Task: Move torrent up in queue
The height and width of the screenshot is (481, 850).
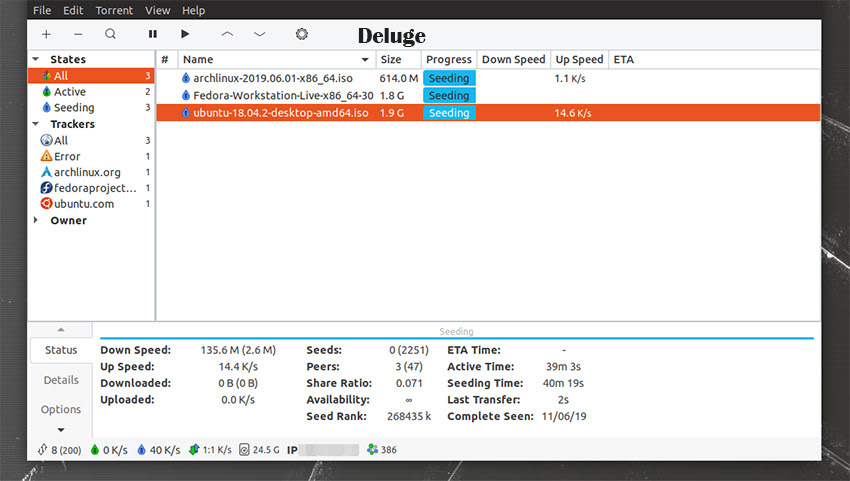Action: coord(227,34)
